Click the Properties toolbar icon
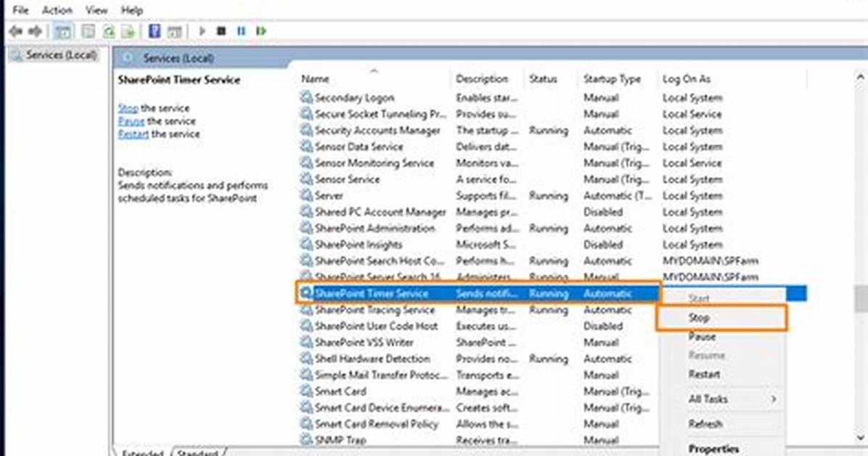Viewport: 868px width, 456px height. coord(88,31)
